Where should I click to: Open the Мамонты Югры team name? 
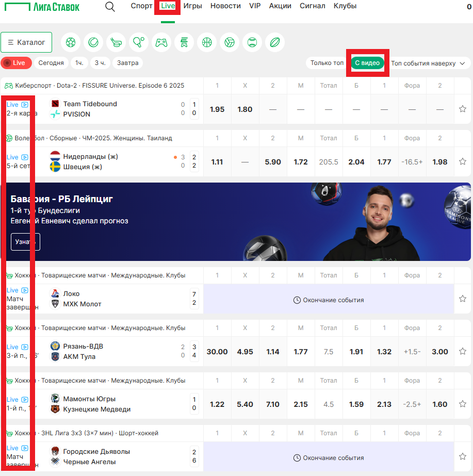[x=89, y=399]
